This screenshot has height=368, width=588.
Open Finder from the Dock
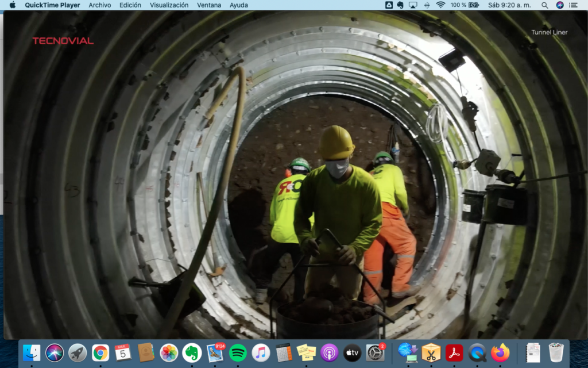point(32,353)
